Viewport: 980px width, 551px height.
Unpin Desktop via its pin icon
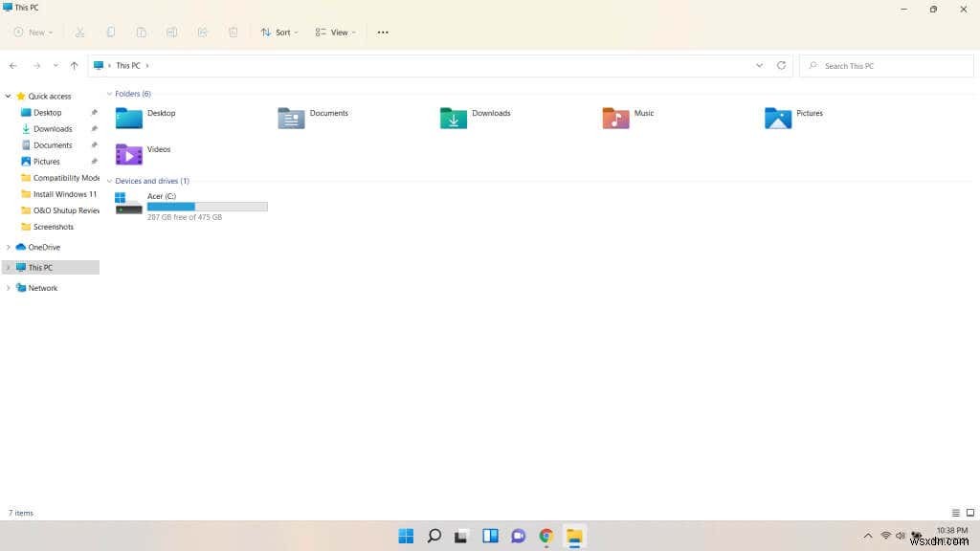point(95,113)
